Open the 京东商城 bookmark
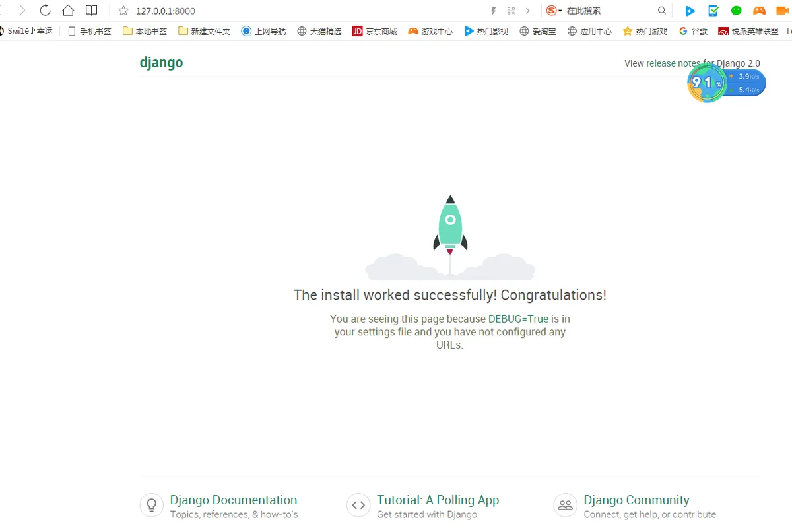This screenshot has width=792, height=532. point(375,31)
